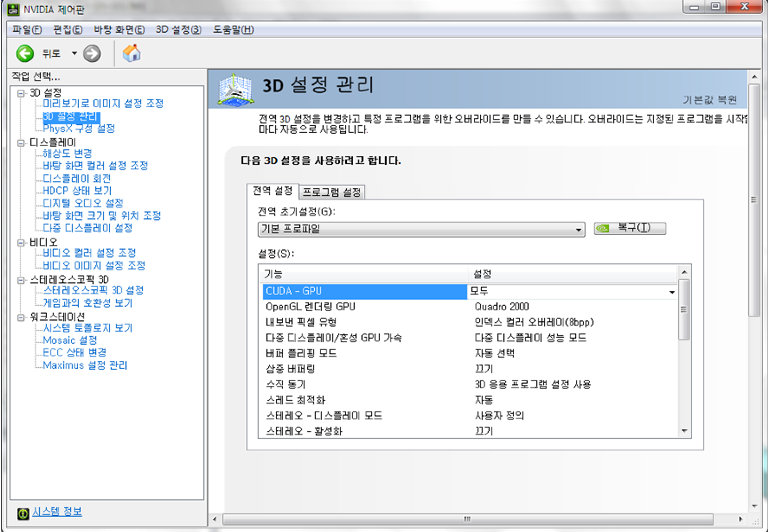Click the Home house icon
The height and width of the screenshot is (532, 768).
(131, 53)
